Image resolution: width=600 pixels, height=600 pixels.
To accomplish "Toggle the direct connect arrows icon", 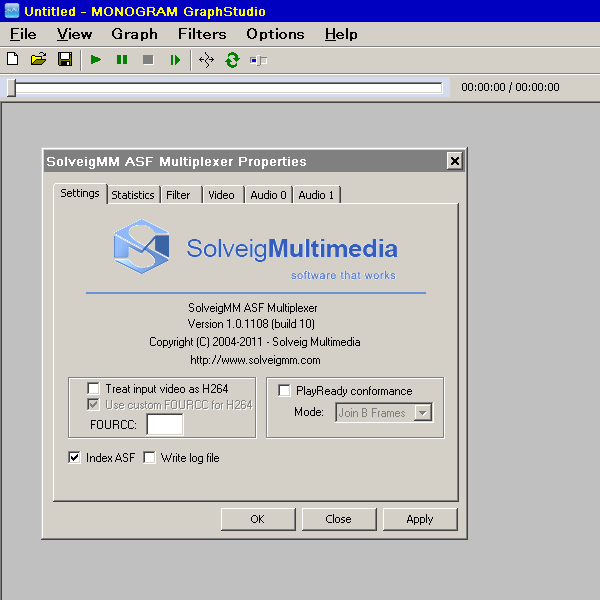I will (x=206, y=60).
